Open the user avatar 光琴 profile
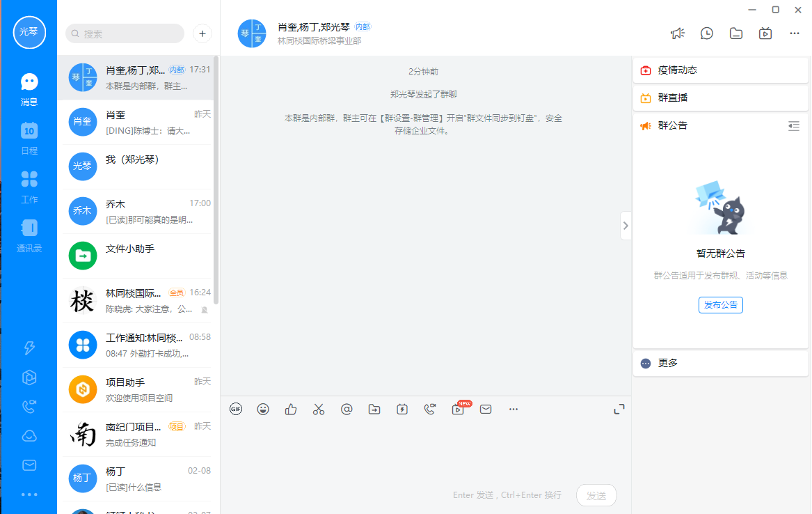This screenshot has width=812, height=514. pyautogui.click(x=29, y=32)
